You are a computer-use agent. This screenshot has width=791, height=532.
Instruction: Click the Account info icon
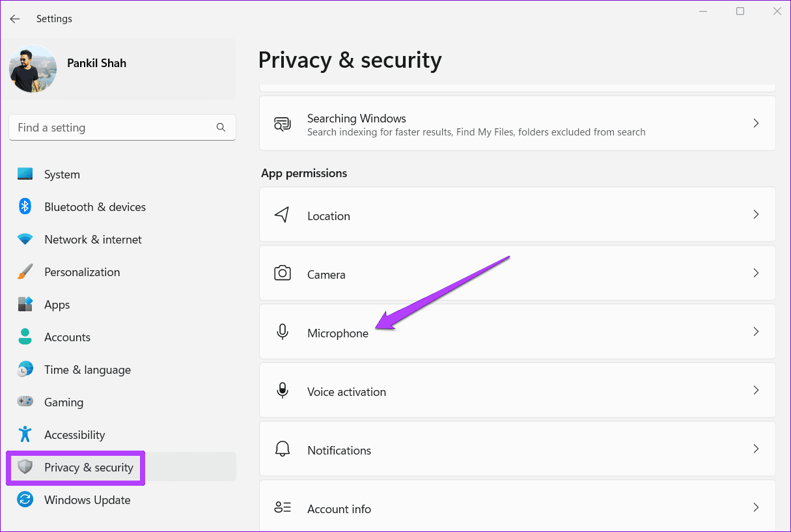click(283, 507)
